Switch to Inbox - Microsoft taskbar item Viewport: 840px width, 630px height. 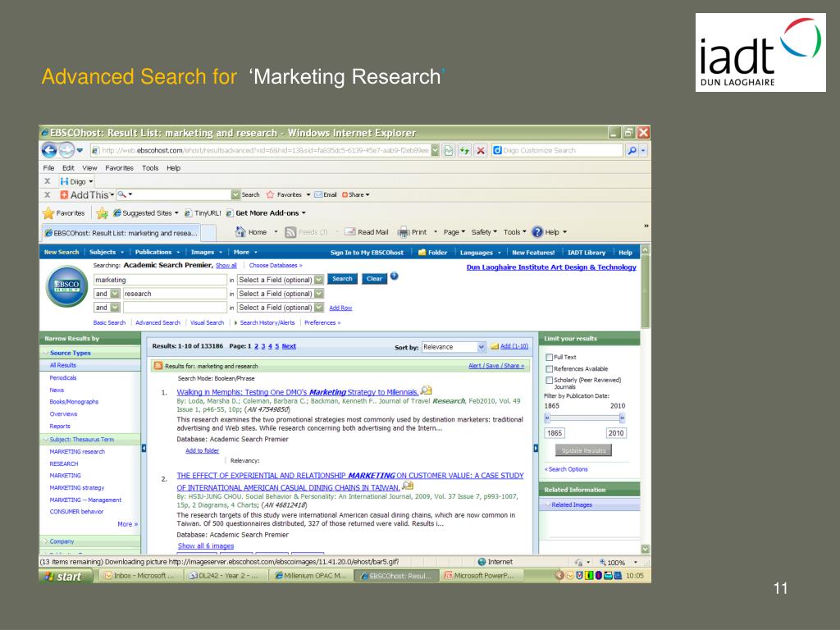140,576
